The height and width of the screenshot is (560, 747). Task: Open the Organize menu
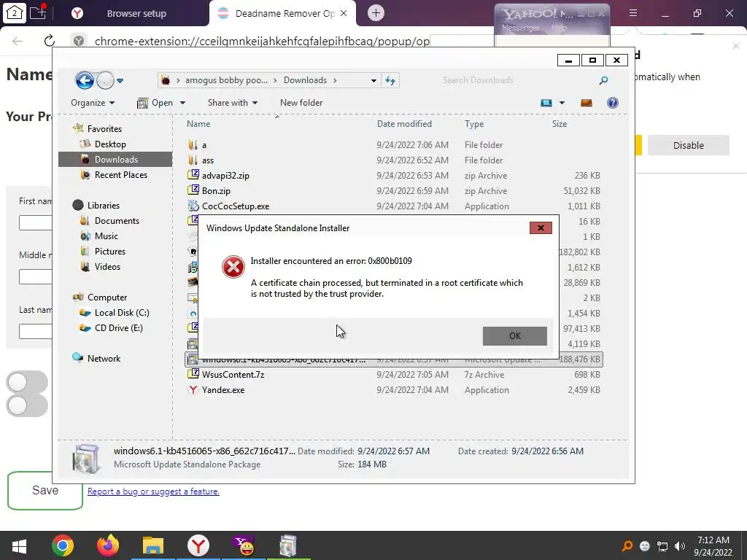[x=93, y=103]
